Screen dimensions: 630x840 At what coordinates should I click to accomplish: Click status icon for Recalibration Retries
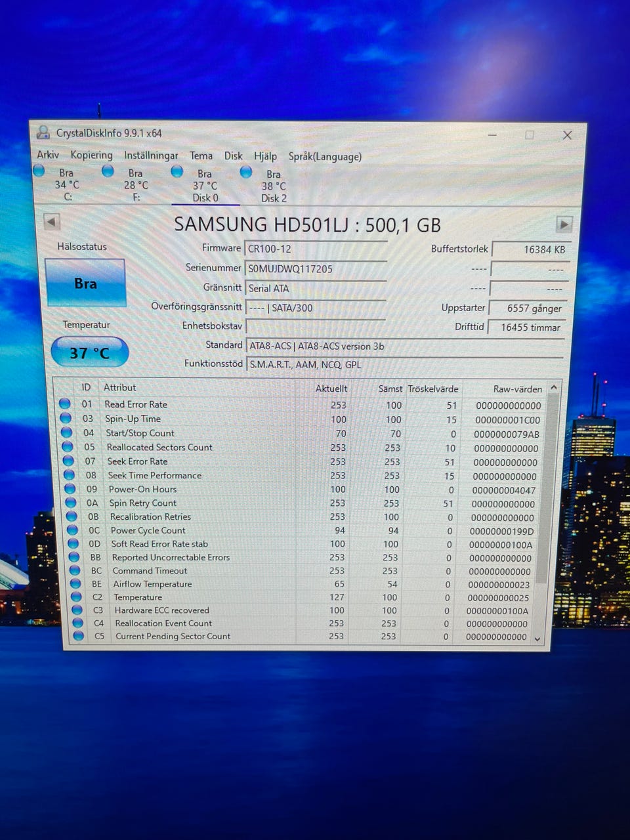(x=72, y=516)
